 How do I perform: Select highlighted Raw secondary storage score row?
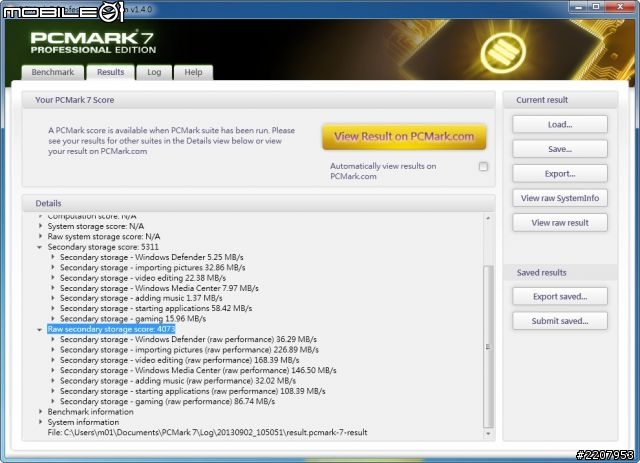coord(111,329)
